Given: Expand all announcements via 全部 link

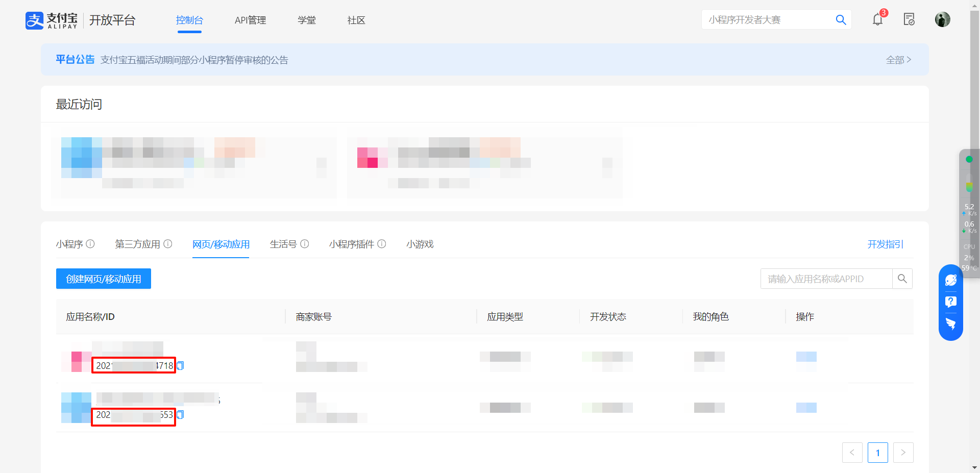Looking at the screenshot, I should coord(898,60).
